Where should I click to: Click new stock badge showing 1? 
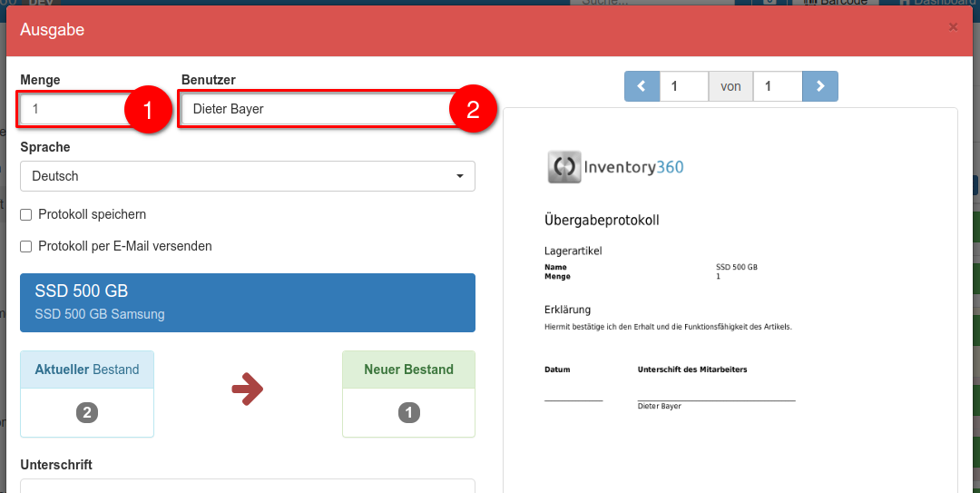tap(408, 413)
